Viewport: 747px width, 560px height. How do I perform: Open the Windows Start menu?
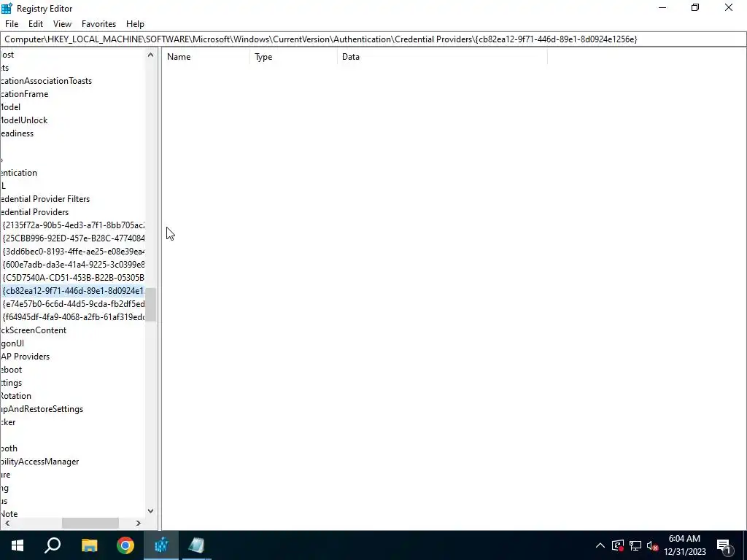[x=18, y=545]
